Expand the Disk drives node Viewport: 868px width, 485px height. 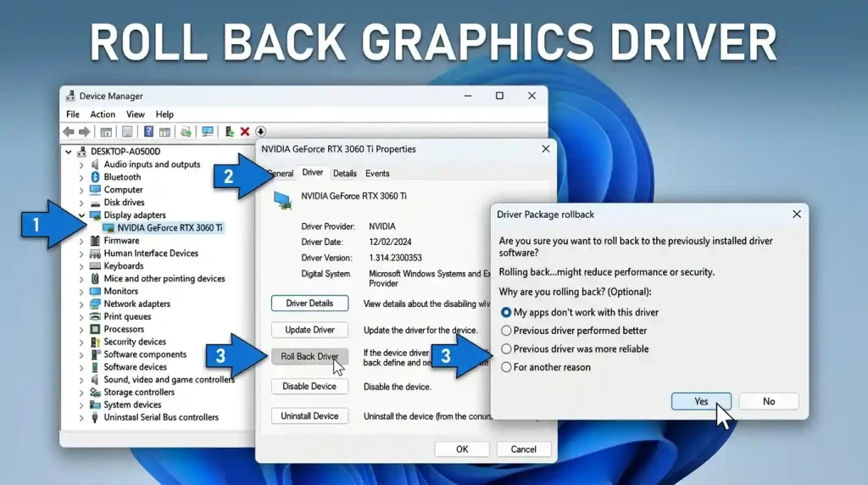coord(81,203)
